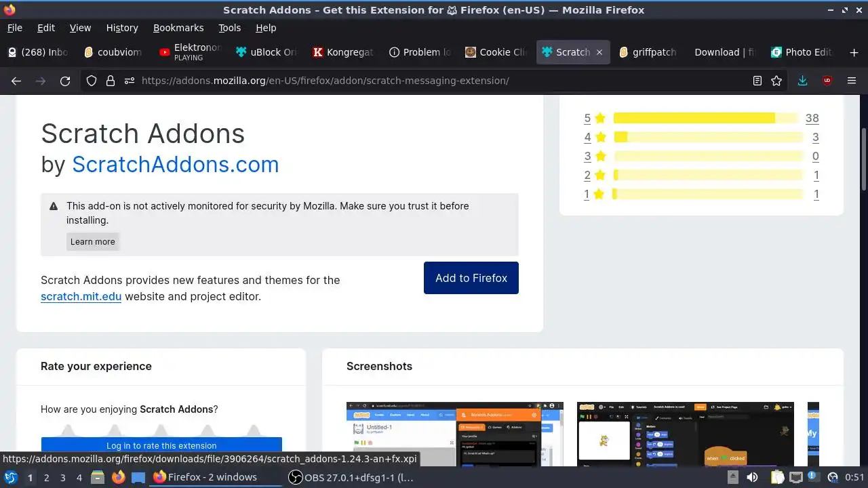Viewport: 868px width, 488px height.
Task: Switch to the coubviom tab
Action: [113, 52]
